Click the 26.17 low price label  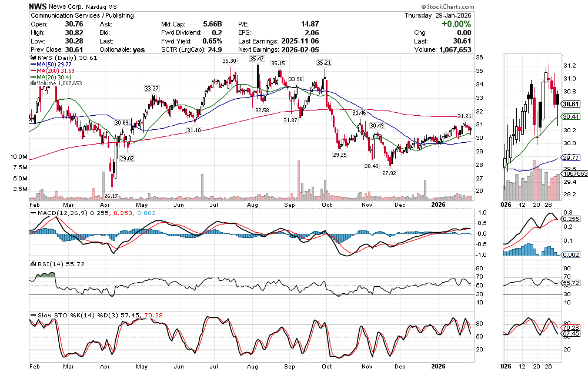[112, 195]
